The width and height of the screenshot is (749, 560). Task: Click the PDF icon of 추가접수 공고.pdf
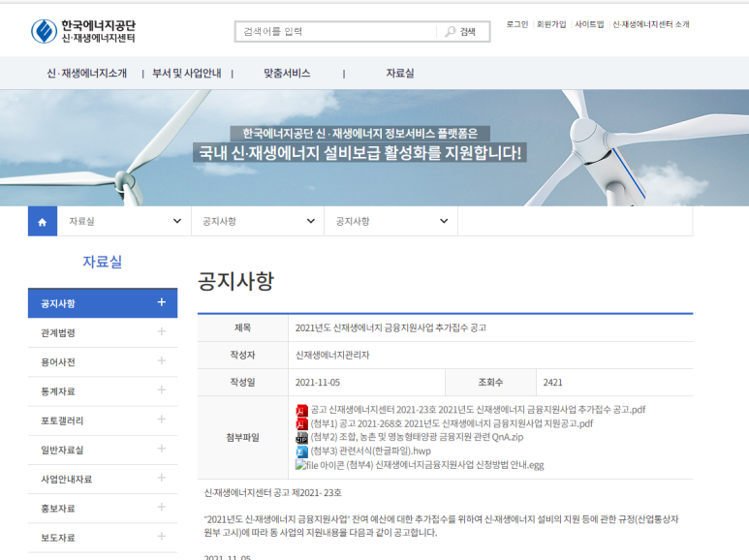click(301, 410)
